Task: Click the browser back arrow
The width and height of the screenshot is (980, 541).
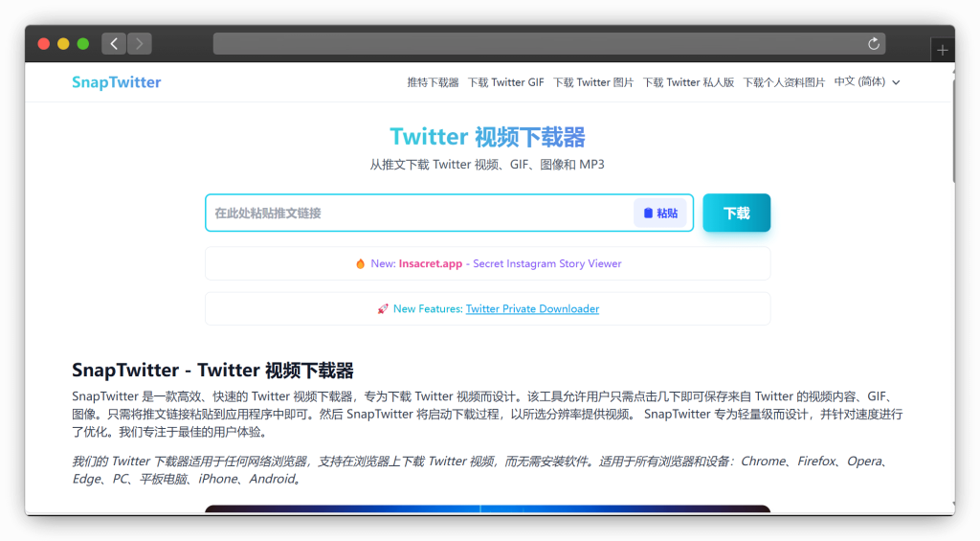Action: [x=114, y=43]
